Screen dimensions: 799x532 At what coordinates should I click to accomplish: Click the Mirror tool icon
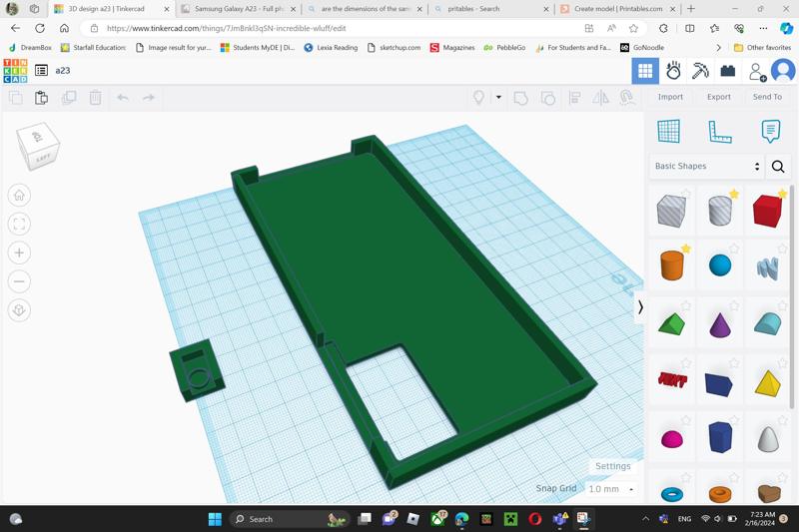pos(600,98)
